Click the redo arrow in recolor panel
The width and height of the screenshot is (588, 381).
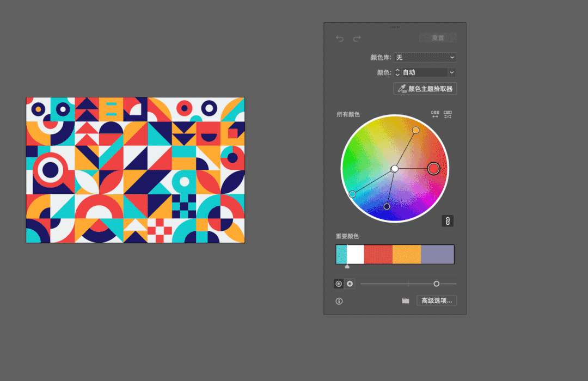click(357, 39)
